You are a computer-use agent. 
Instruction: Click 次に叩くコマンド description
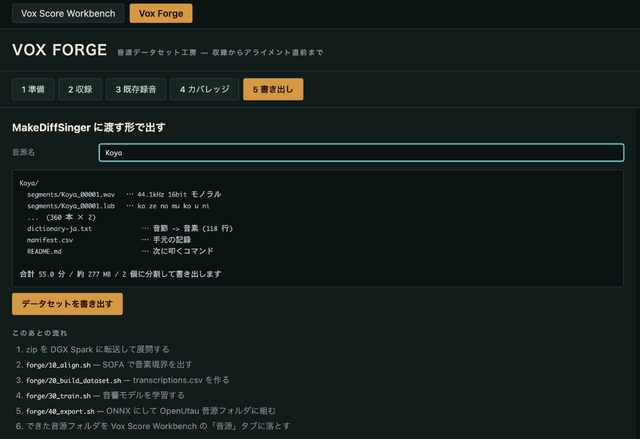183,252
